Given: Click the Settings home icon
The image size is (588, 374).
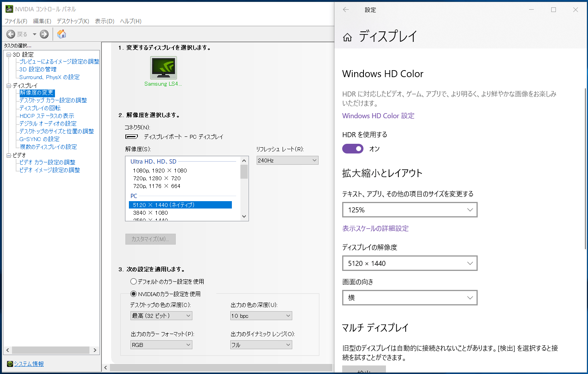Looking at the screenshot, I should click(347, 37).
